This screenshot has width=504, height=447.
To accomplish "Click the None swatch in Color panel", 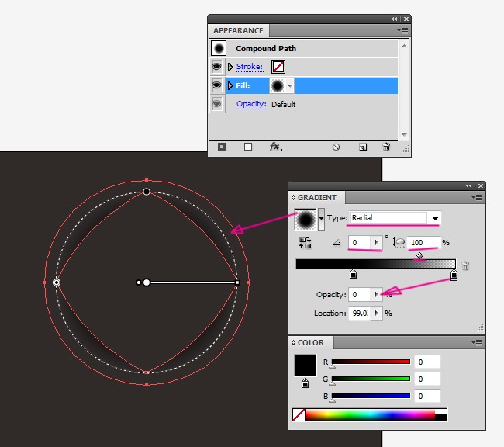I will click(x=299, y=415).
